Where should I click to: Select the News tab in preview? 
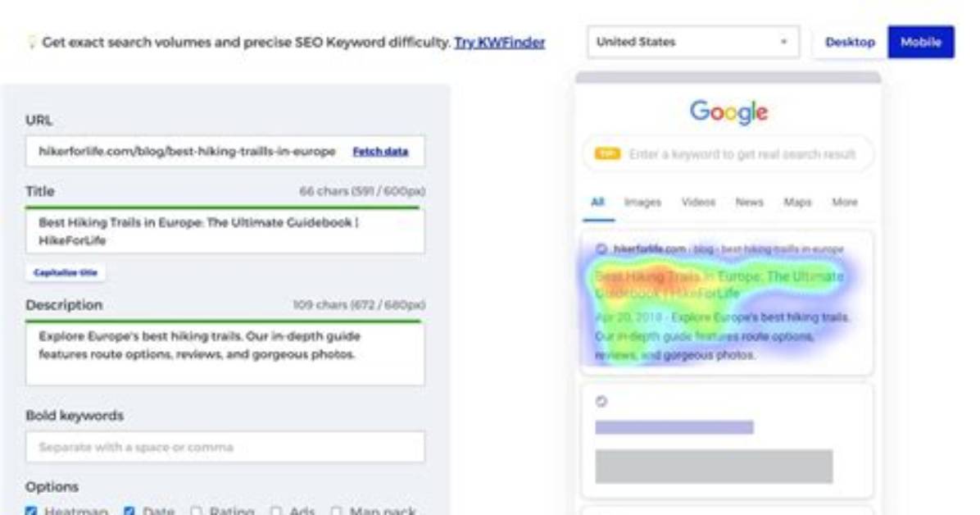click(x=750, y=202)
